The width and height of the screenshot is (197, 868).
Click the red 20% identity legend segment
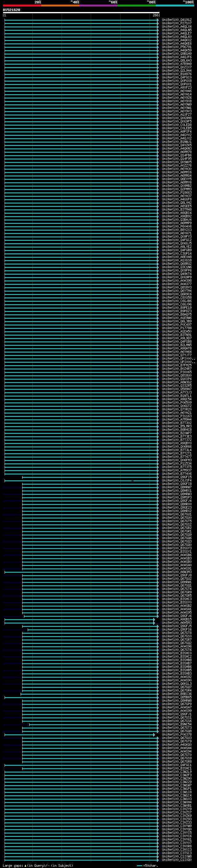(22, 6)
